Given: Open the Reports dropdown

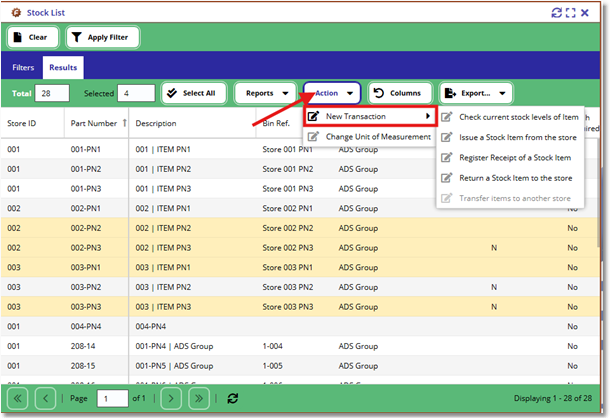Looking at the screenshot, I should click(267, 93).
